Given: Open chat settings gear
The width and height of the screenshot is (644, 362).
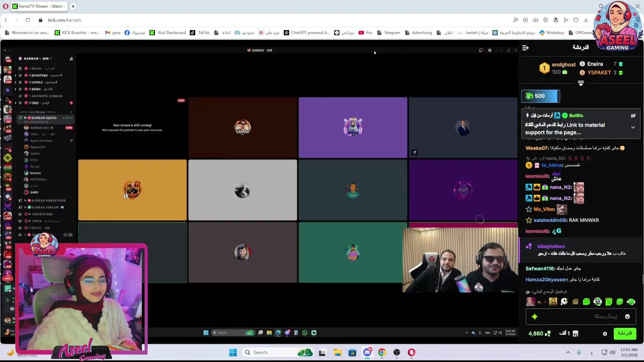Looking at the screenshot, I should (605, 334).
